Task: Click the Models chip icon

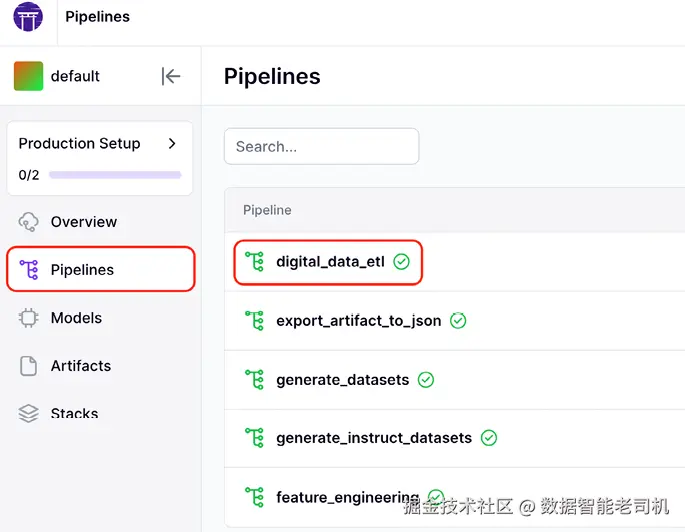Action: 28,318
